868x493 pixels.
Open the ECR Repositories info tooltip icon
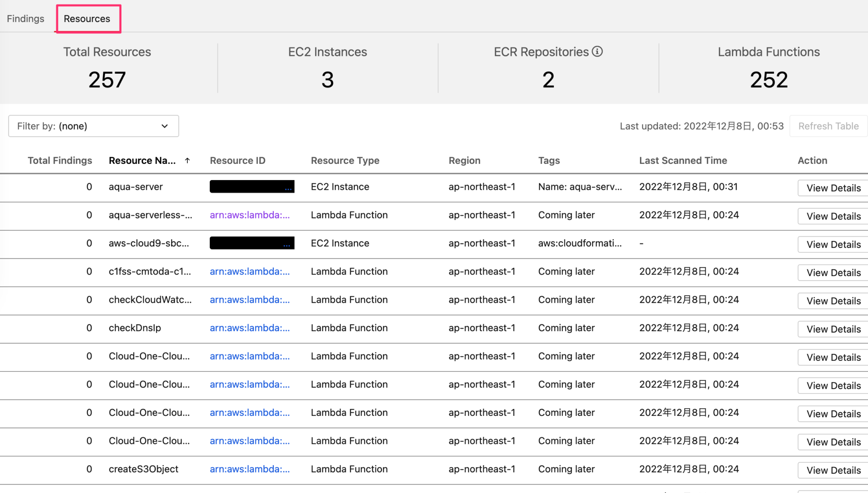tap(598, 51)
